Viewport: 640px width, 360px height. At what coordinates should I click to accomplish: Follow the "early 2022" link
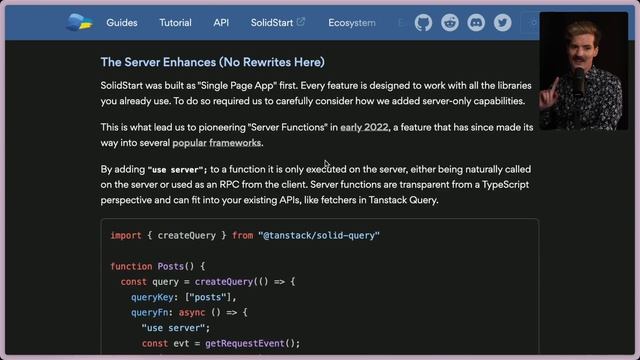point(364,127)
